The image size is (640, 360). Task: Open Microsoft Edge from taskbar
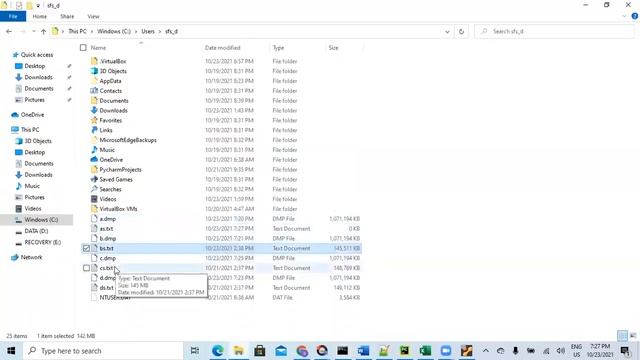click(x=218, y=351)
